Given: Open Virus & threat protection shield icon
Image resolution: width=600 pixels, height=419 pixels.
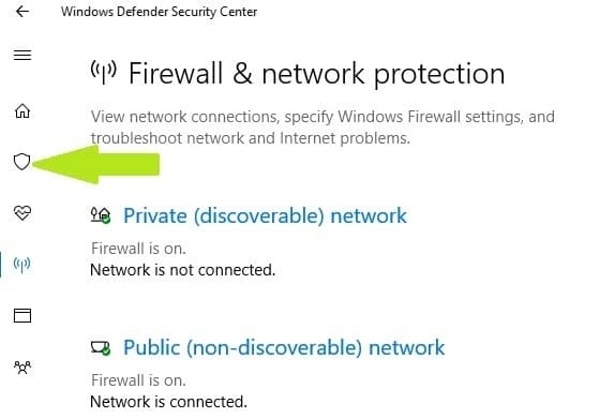Looking at the screenshot, I should pyautogui.click(x=22, y=161).
